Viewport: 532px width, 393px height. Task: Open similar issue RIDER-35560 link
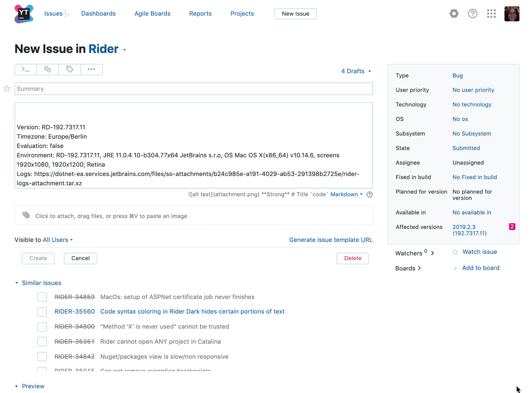74,312
